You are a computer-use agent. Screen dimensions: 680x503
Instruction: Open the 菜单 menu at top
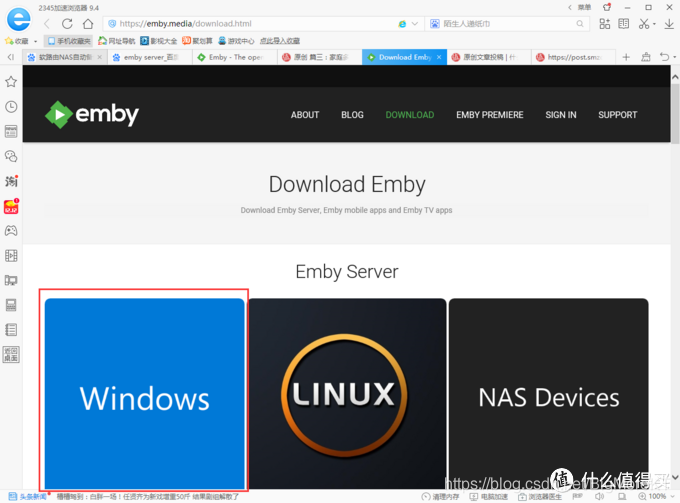584,7
